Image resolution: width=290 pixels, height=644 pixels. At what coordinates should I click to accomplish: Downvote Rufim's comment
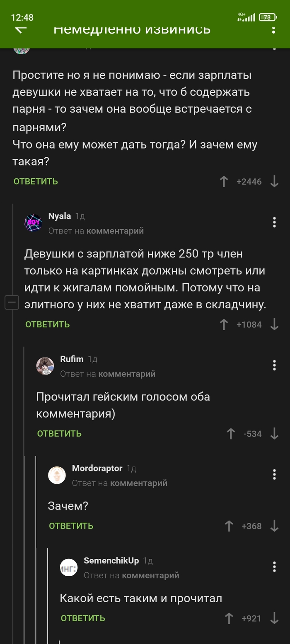click(274, 434)
